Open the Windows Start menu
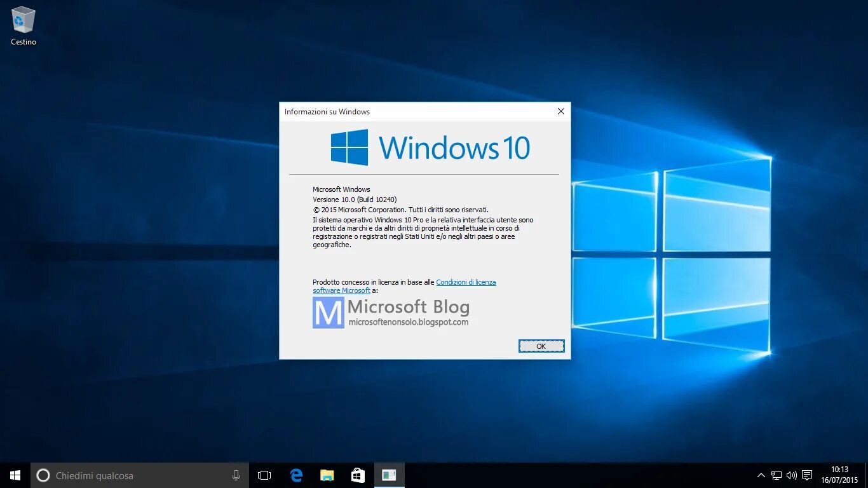 [15, 475]
